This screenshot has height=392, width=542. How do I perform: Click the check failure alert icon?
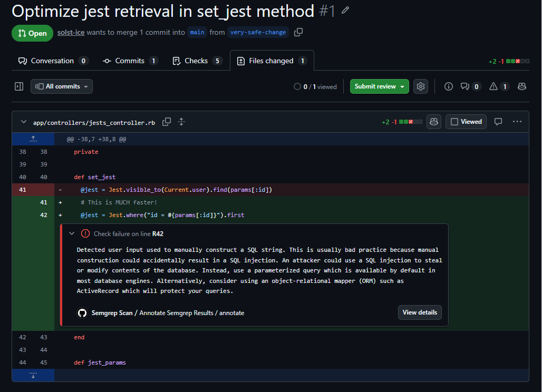click(x=85, y=233)
